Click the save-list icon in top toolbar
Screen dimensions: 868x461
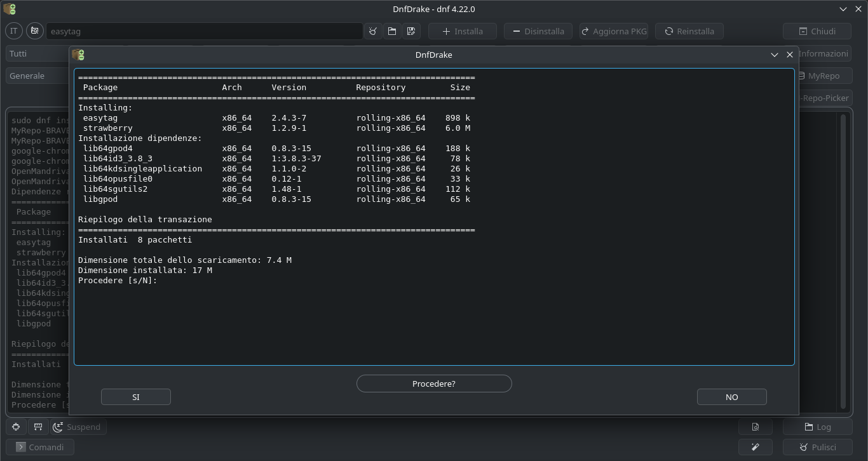point(411,31)
